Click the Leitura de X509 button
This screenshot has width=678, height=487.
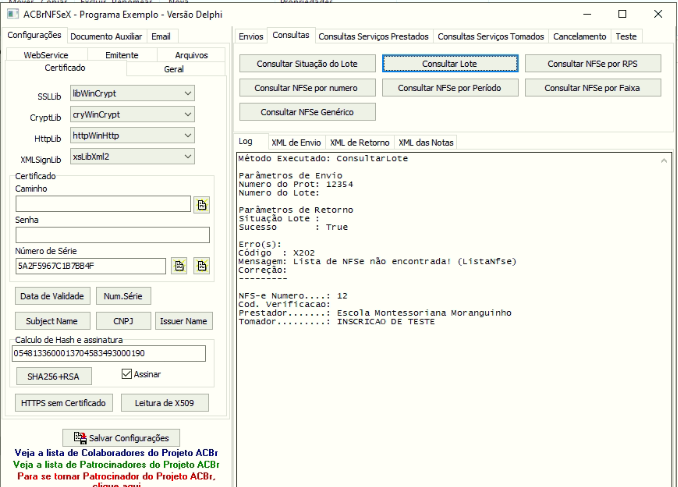[x=164, y=403]
